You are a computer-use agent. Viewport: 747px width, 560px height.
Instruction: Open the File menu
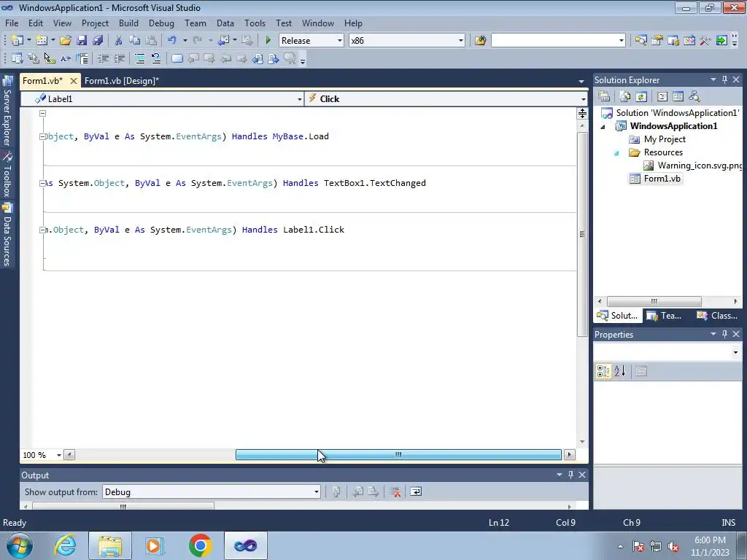12,23
